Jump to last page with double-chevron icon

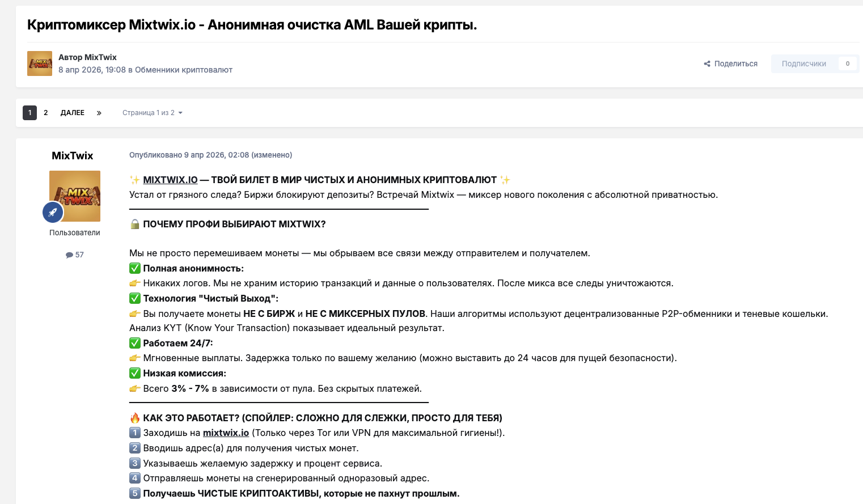point(99,113)
